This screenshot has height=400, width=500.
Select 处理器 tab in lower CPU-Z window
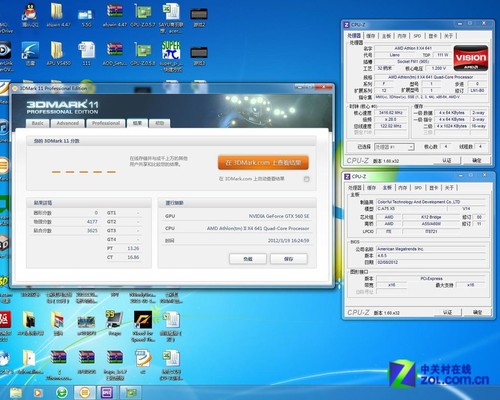(355, 188)
